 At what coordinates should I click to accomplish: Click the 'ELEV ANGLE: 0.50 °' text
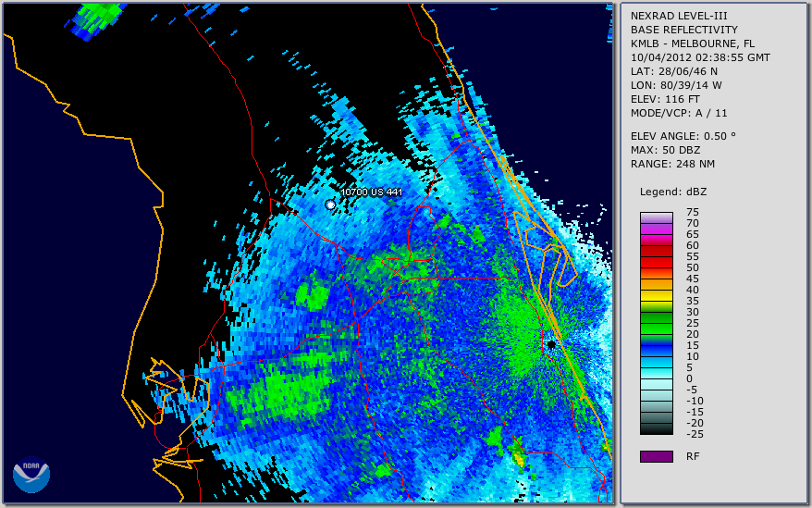(x=683, y=136)
